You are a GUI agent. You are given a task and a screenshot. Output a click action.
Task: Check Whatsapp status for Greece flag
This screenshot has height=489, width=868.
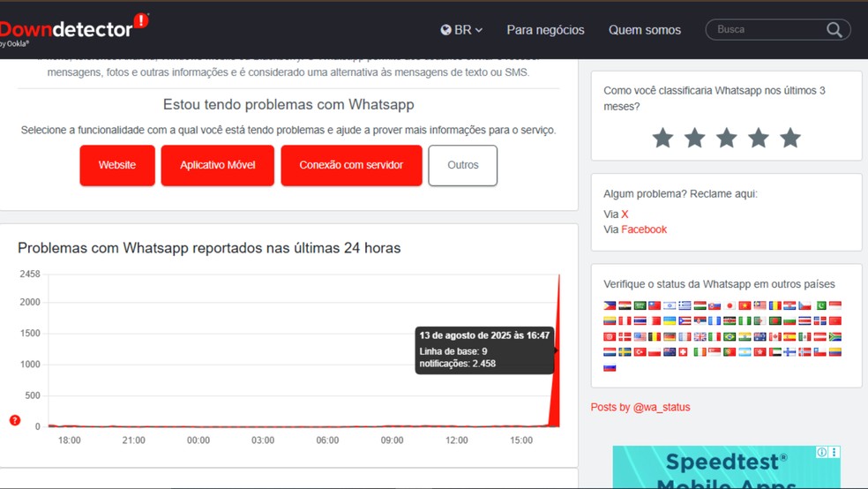click(685, 305)
